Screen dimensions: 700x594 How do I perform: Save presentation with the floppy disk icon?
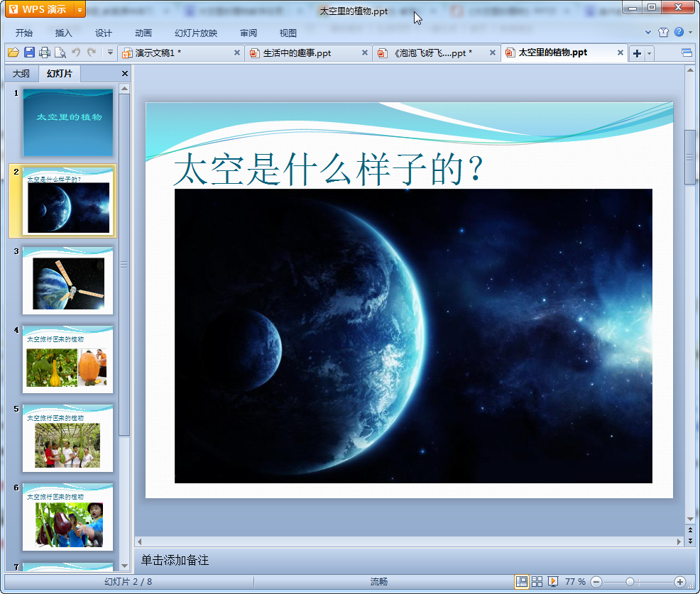click(x=30, y=53)
